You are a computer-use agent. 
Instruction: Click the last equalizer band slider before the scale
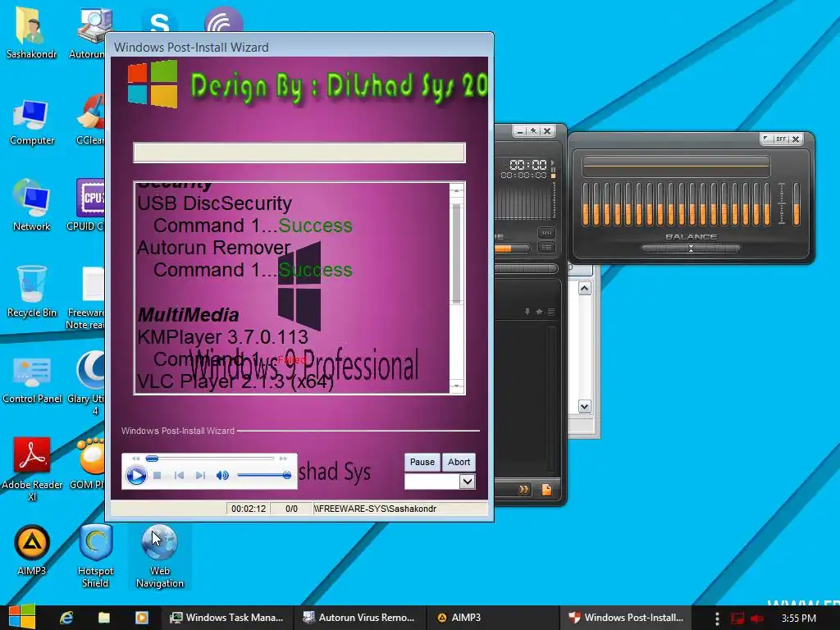[767, 204]
